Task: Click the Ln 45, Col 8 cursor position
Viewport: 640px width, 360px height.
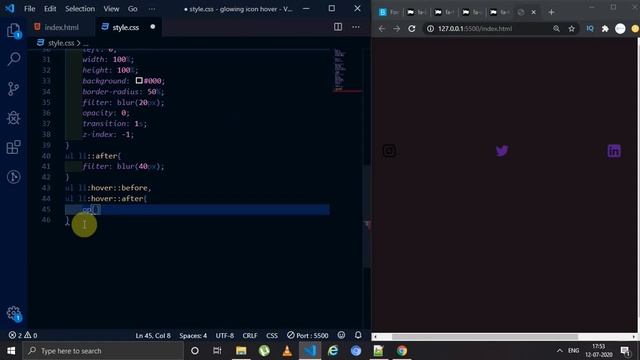Action: click(x=153, y=336)
